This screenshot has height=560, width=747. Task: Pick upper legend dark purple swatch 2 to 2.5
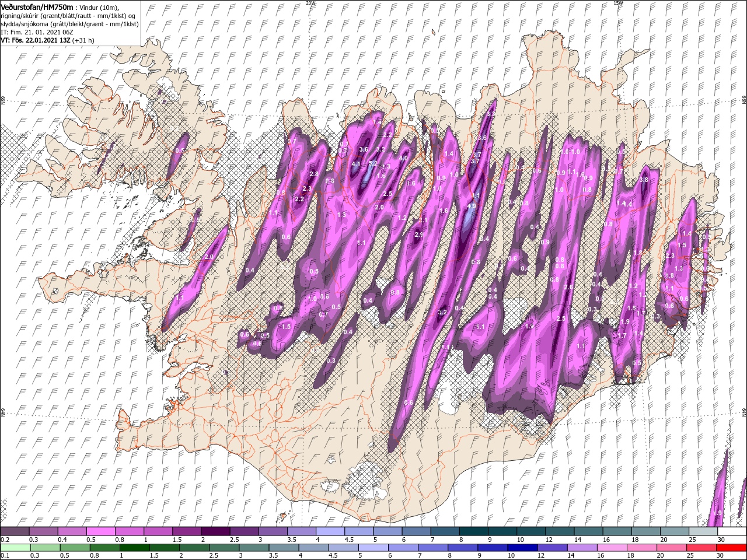pos(215,531)
